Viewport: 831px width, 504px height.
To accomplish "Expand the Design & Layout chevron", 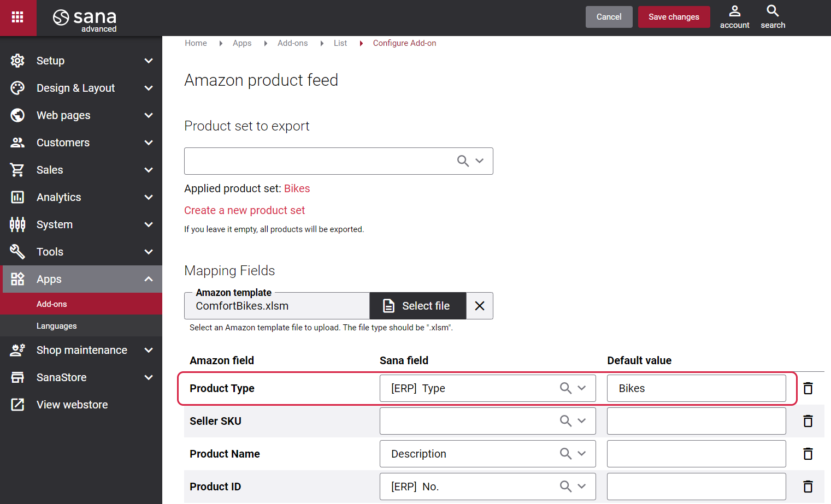I will 149,88.
